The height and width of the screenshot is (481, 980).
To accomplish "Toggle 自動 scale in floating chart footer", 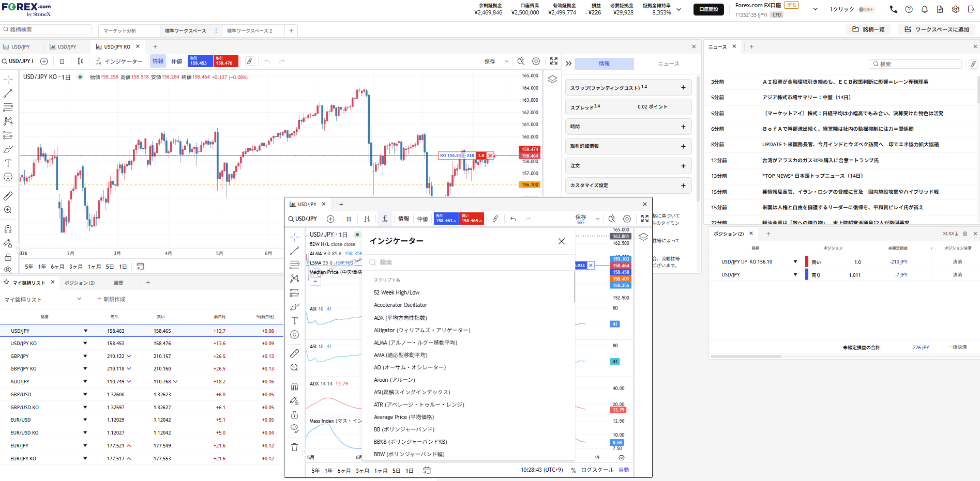I will [624, 470].
